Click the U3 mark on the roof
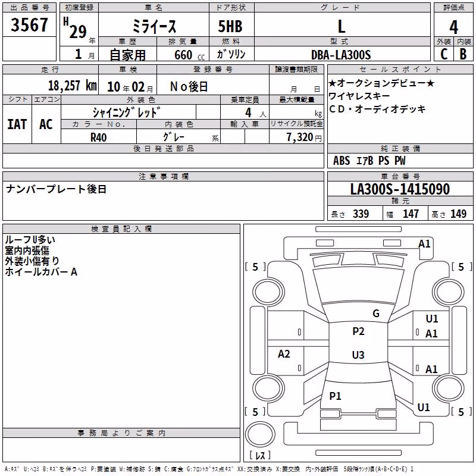The image size is (476, 476). pos(358,355)
